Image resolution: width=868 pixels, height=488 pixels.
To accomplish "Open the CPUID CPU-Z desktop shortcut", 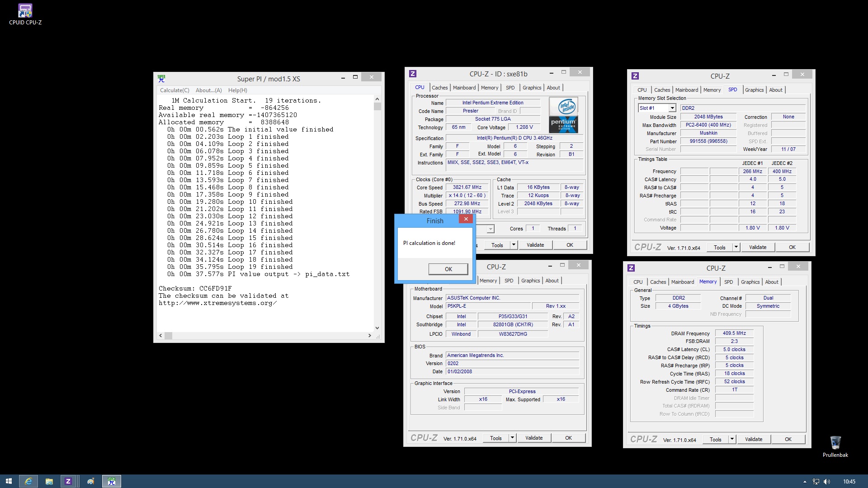I will (x=25, y=14).
